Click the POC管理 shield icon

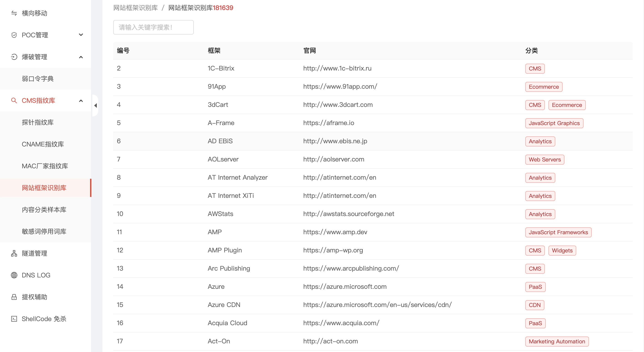(14, 35)
